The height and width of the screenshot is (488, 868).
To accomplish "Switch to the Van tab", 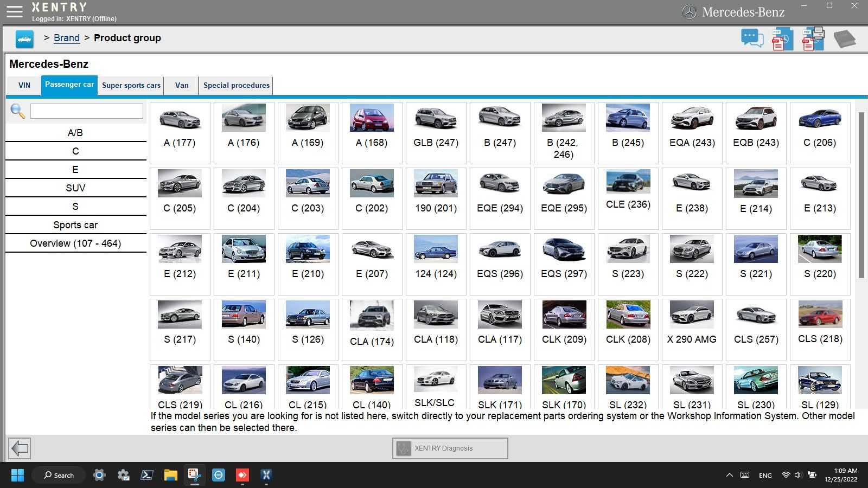I will point(182,86).
